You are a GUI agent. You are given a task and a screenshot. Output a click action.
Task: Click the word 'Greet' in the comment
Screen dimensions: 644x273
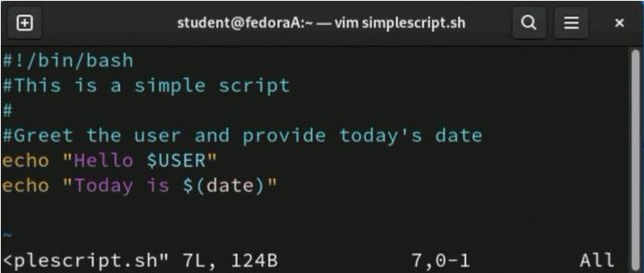[x=43, y=135]
